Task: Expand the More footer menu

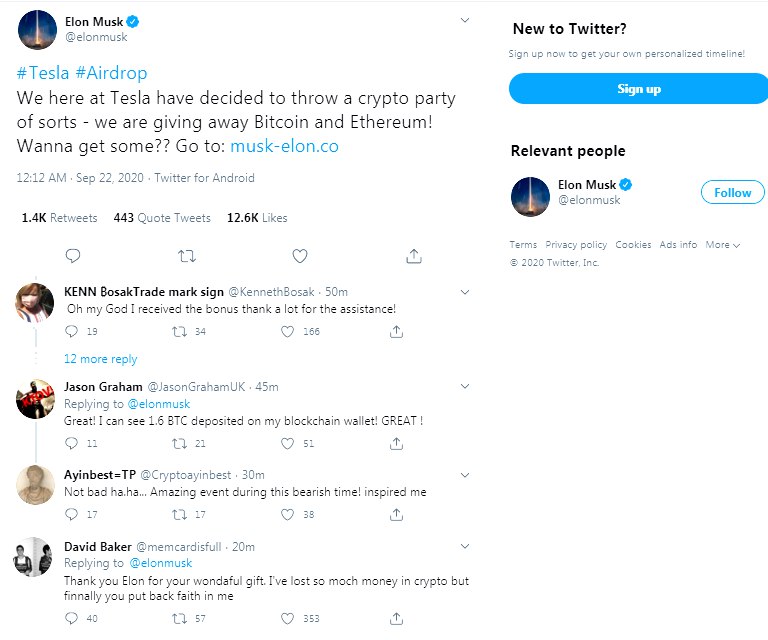Action: (x=722, y=245)
